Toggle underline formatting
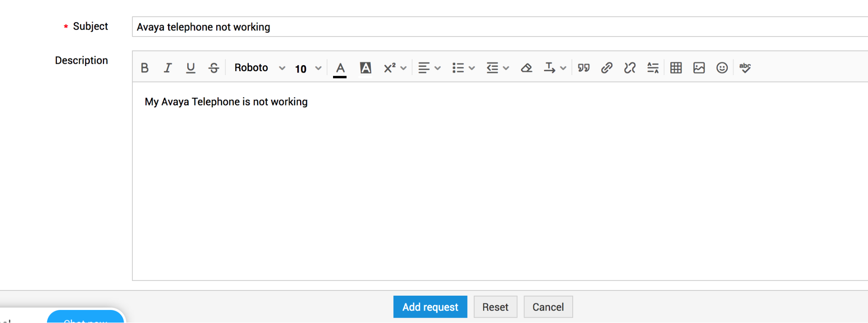Image resolution: width=868 pixels, height=323 pixels. [190, 68]
